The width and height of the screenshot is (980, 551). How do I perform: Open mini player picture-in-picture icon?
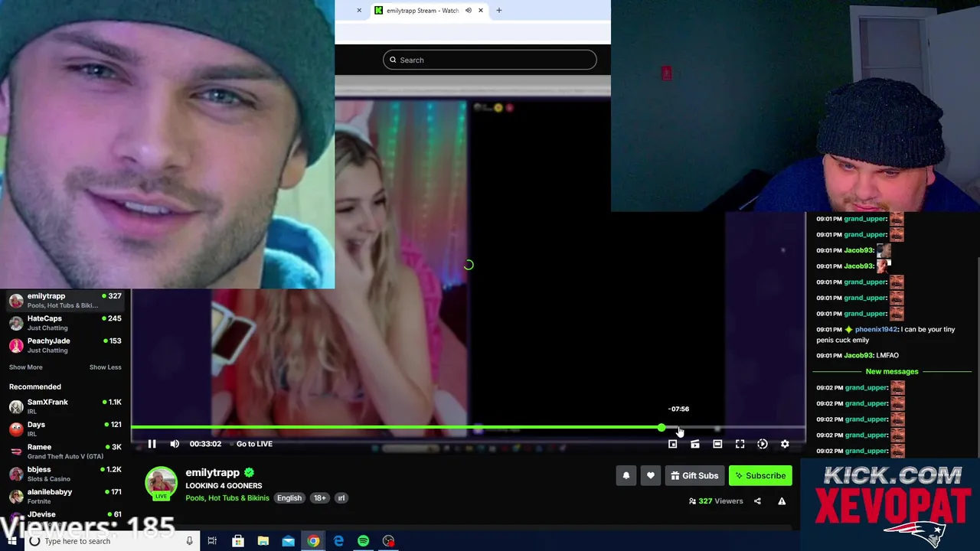(x=672, y=444)
